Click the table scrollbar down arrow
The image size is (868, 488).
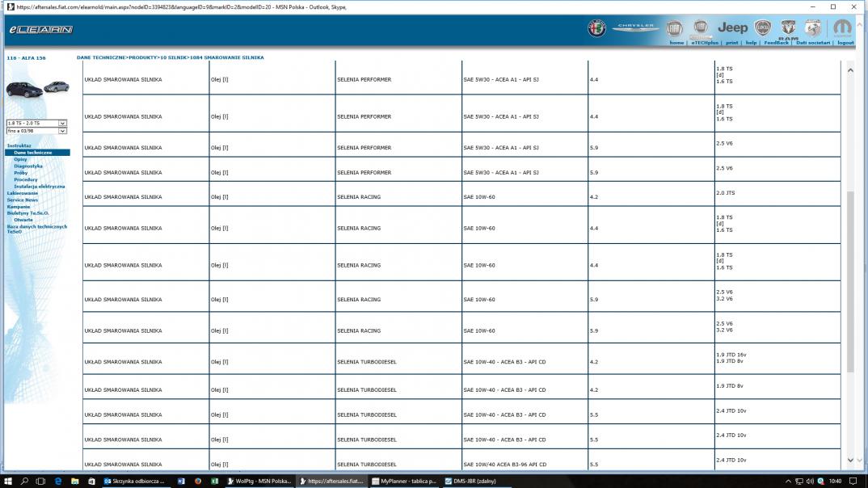pos(850,460)
